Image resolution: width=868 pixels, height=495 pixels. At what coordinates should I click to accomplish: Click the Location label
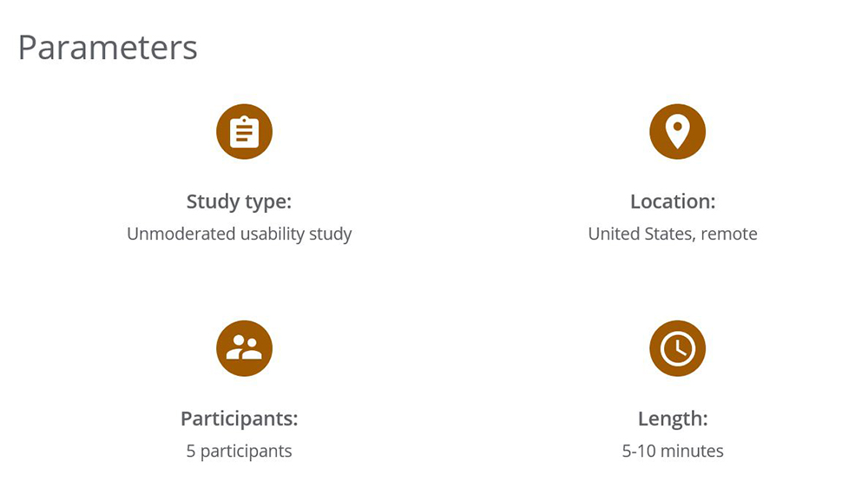pos(674,201)
